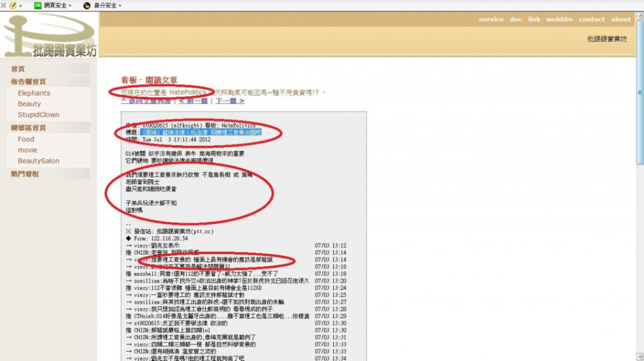Click the vertical scrollbar up arrow
The image size is (644, 361).
(639, 15)
